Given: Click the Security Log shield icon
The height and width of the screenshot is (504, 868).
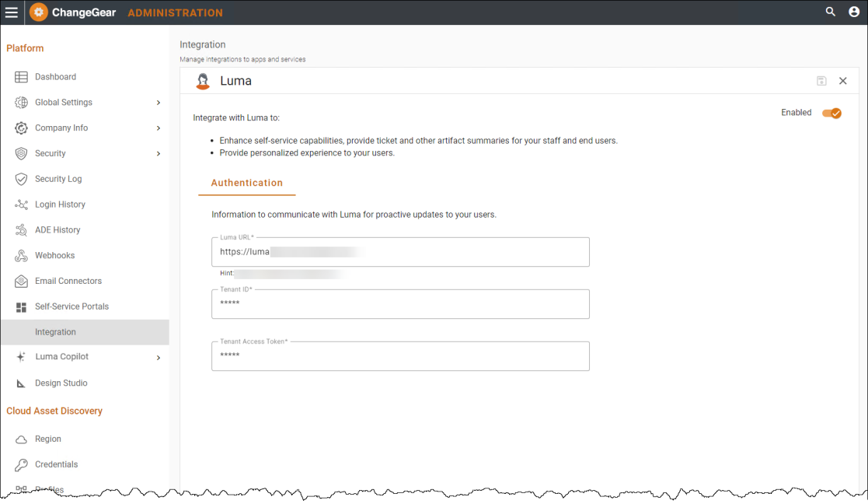Looking at the screenshot, I should click(21, 179).
